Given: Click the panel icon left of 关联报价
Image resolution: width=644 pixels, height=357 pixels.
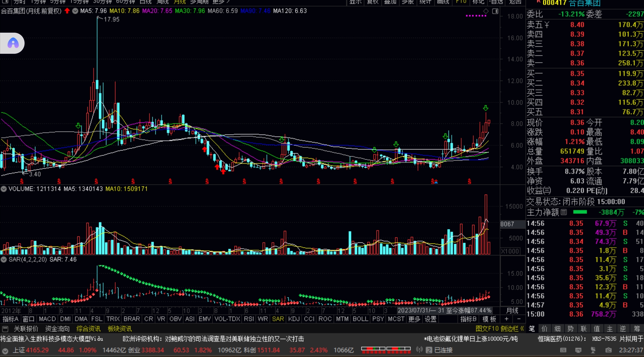Looking at the screenshot, I should click(x=5, y=329).
